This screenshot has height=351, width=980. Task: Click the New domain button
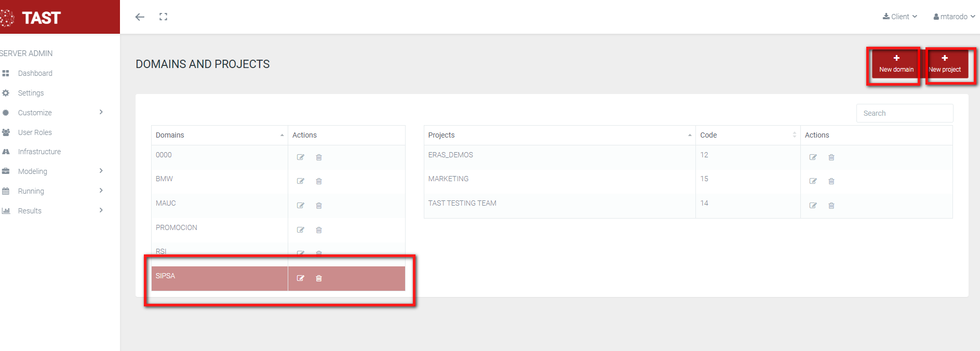pos(896,64)
